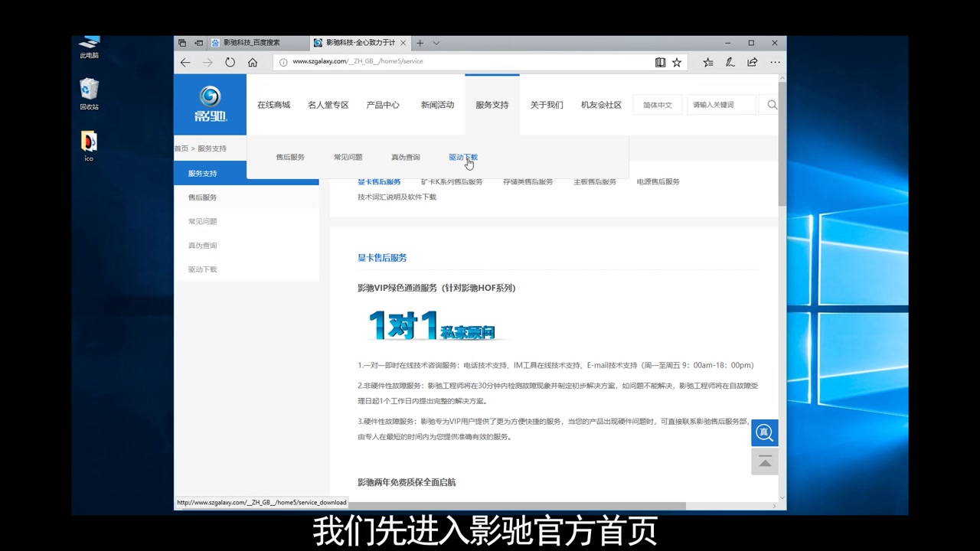The height and width of the screenshot is (551, 980).
Task: Open 矿卡K系列售后服务 category link
Action: click(452, 182)
